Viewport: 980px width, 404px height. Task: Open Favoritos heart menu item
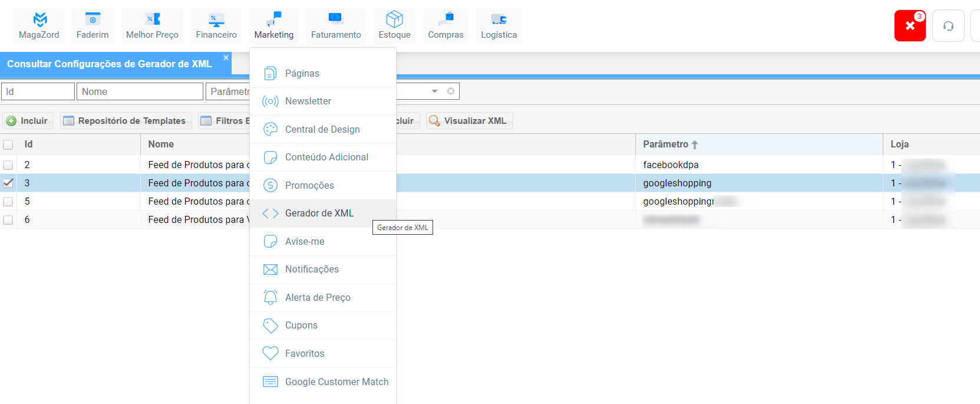click(305, 353)
